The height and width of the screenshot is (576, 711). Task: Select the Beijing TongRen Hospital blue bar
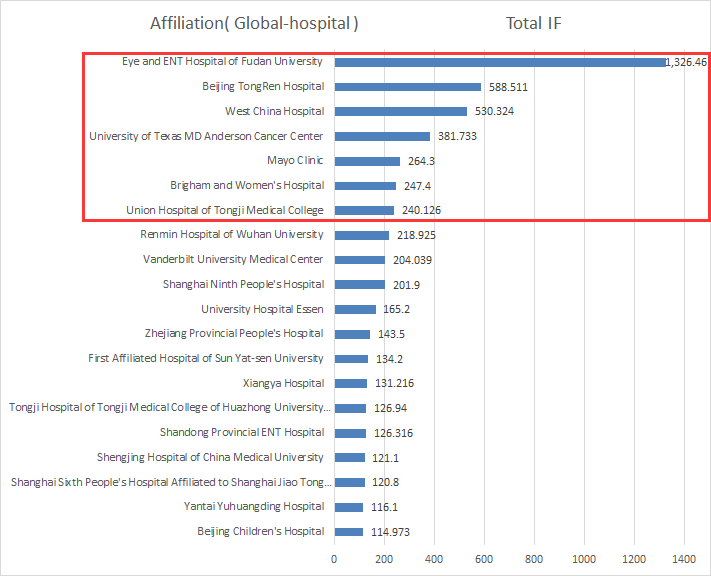coord(408,87)
